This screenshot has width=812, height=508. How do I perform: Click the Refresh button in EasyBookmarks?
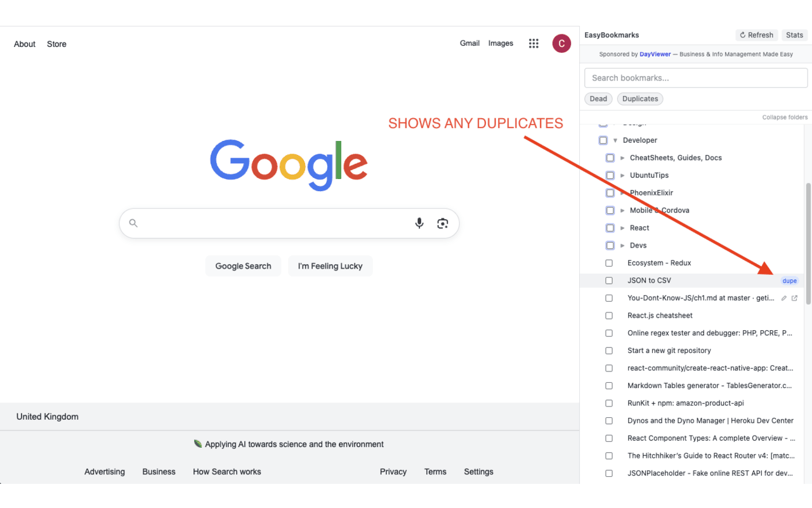point(756,35)
